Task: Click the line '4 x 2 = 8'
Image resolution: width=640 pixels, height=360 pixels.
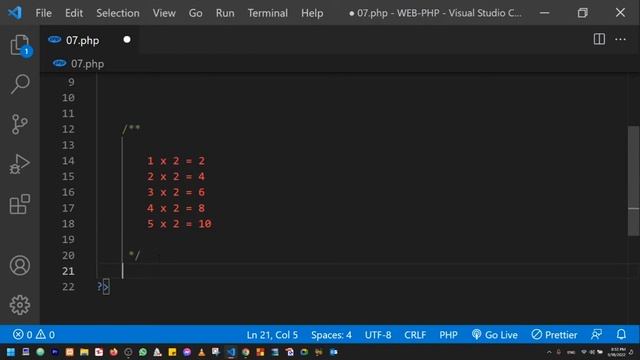Action: (176, 208)
